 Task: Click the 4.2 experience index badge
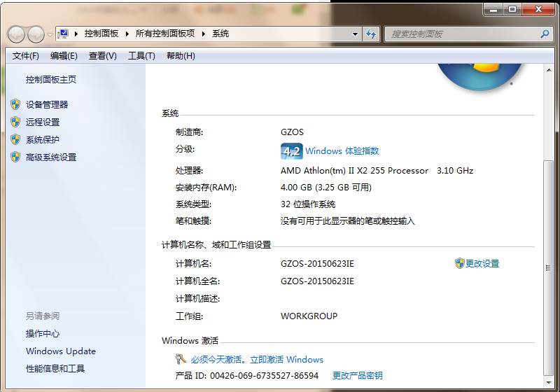coord(291,151)
